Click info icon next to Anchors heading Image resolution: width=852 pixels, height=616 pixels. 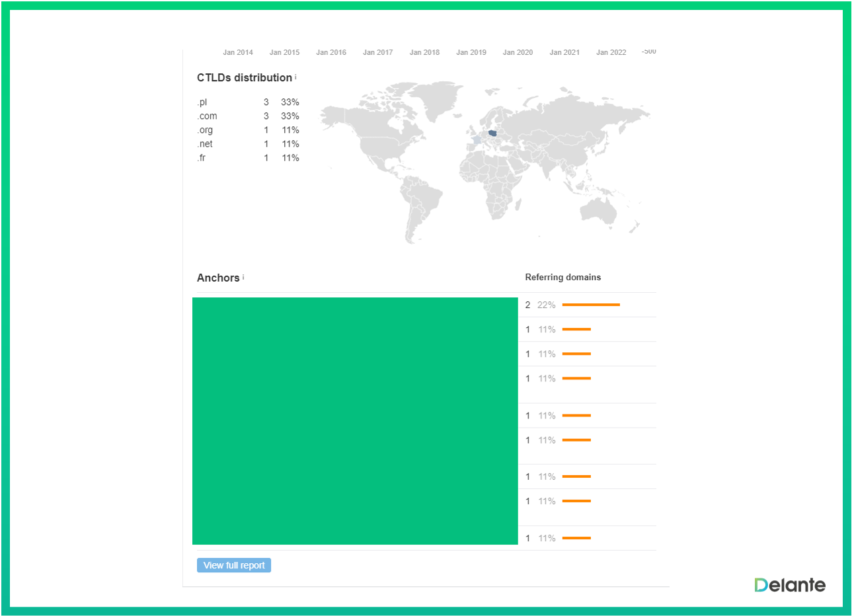pyautogui.click(x=243, y=277)
